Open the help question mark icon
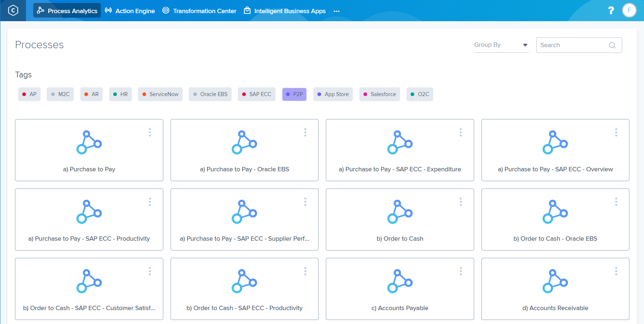644x324 pixels. (x=611, y=11)
